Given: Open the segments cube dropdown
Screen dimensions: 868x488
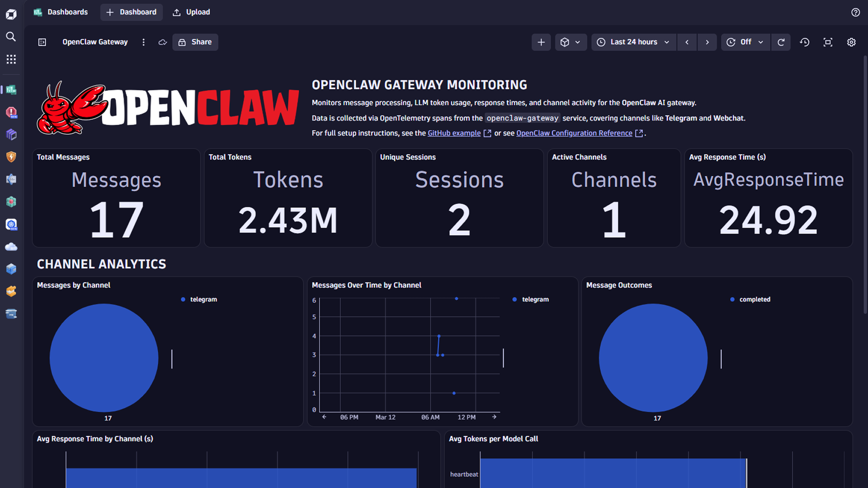Looking at the screenshot, I should pyautogui.click(x=571, y=42).
